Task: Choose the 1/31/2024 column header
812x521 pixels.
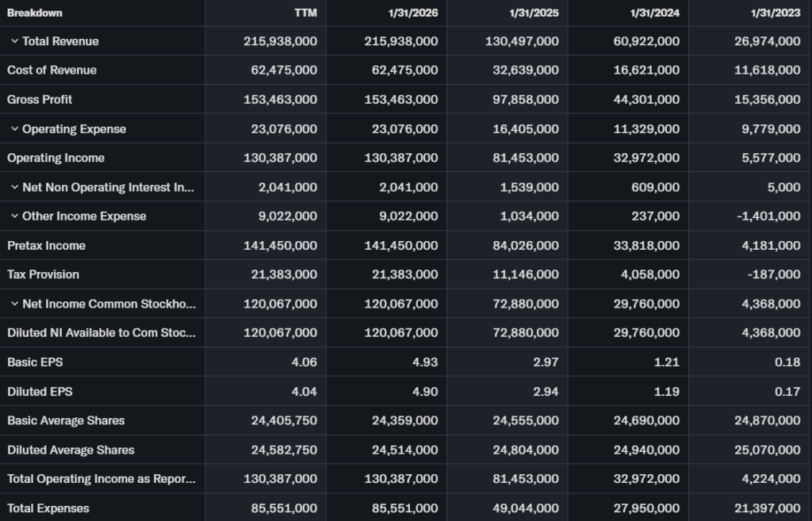Action: click(655, 13)
